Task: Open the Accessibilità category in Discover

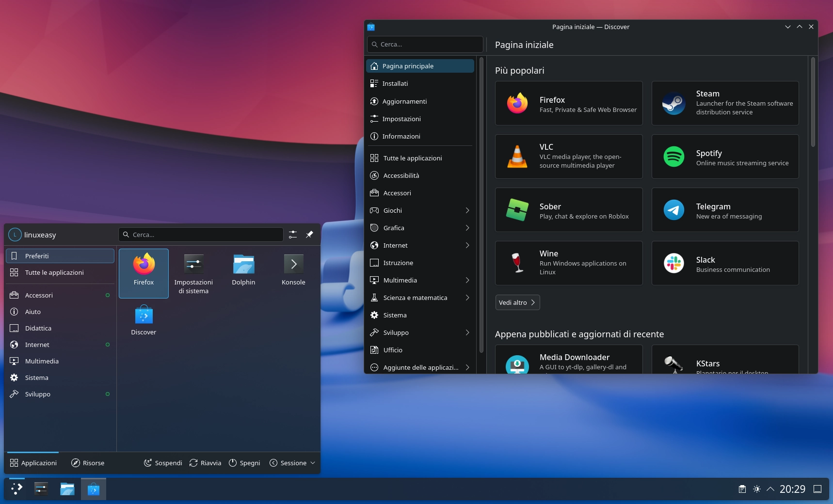Action: (x=420, y=175)
